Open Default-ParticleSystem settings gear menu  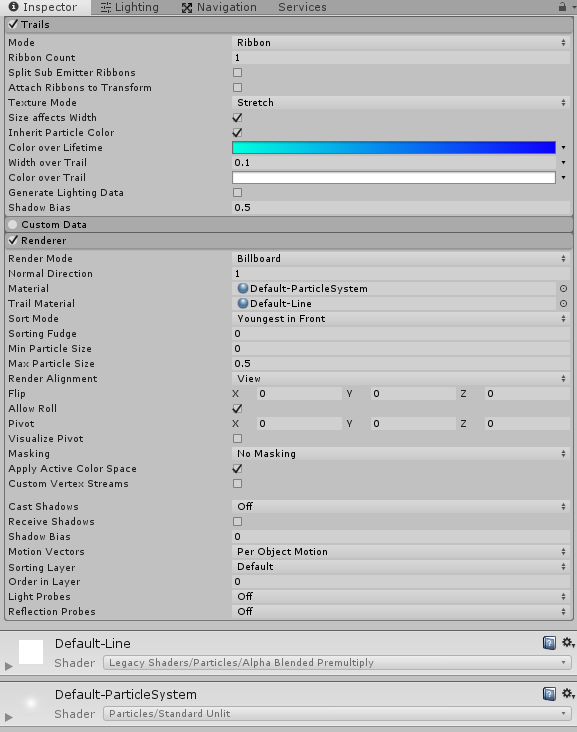[568, 694]
